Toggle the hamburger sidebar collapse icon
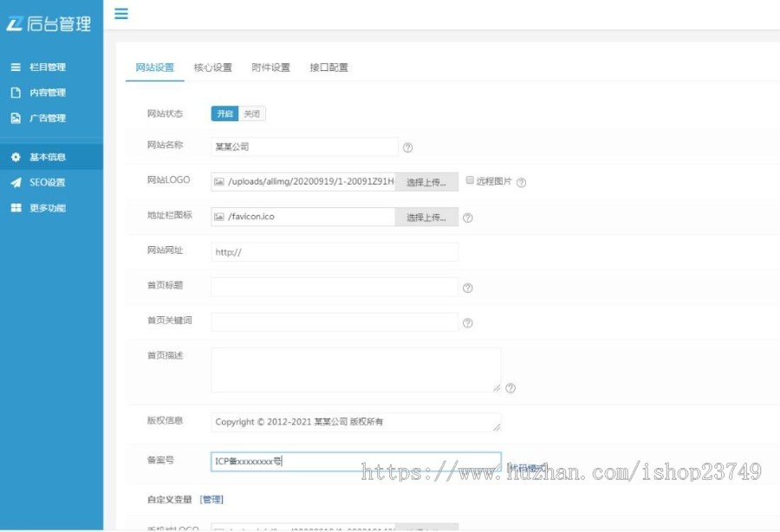 pos(120,13)
